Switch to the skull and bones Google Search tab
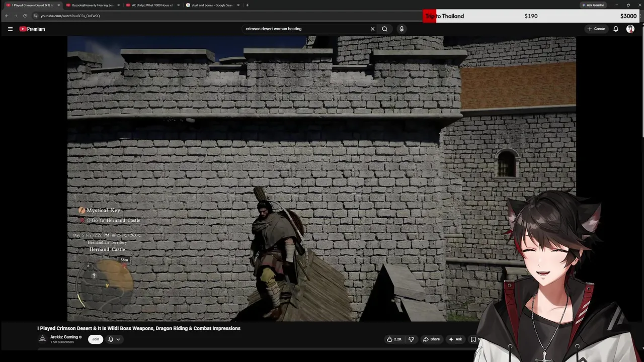 (212, 5)
